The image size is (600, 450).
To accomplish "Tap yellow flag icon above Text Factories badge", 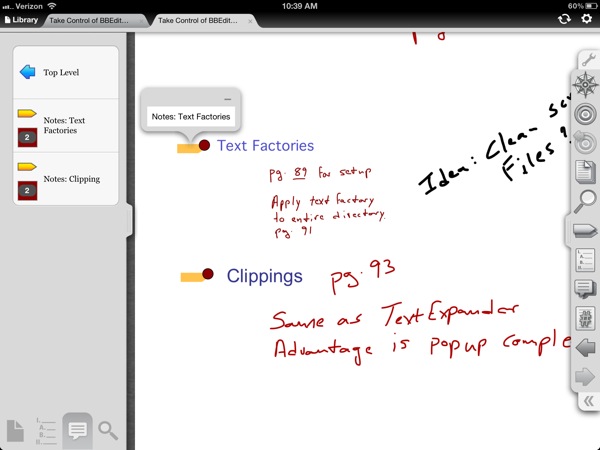I will [x=27, y=113].
